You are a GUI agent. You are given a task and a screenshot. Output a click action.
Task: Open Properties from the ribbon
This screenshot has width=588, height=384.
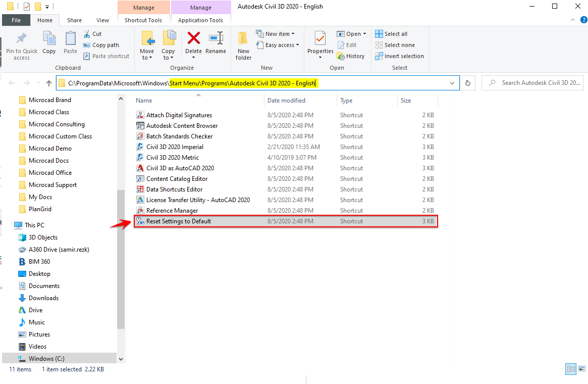(319, 44)
